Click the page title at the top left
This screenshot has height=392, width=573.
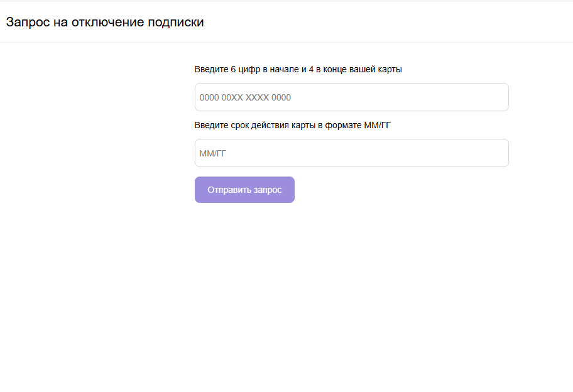point(105,22)
